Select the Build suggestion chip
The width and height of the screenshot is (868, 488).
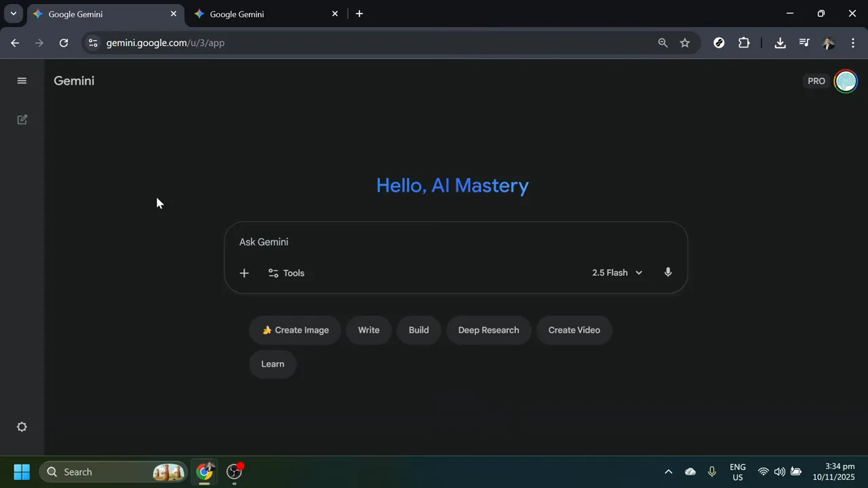point(418,330)
